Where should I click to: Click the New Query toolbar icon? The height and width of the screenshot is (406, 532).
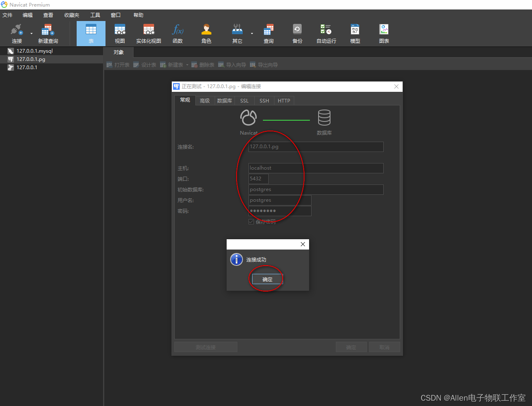[x=48, y=30]
